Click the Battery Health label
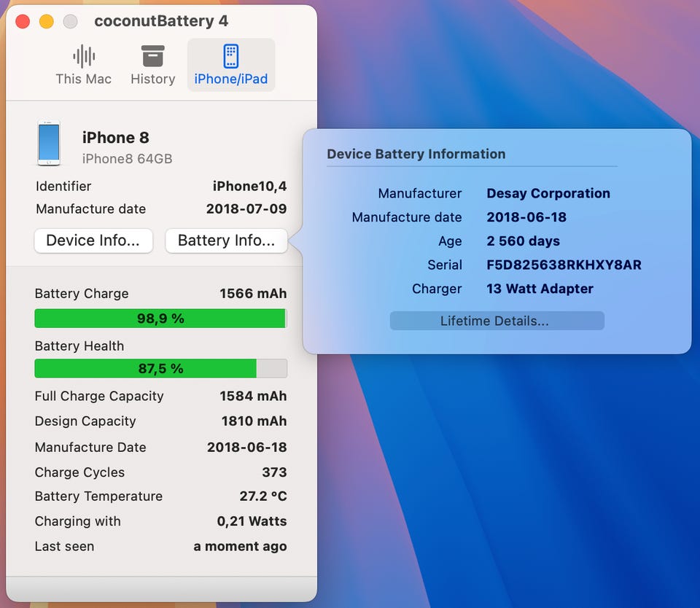The height and width of the screenshot is (608, 700). tap(79, 346)
